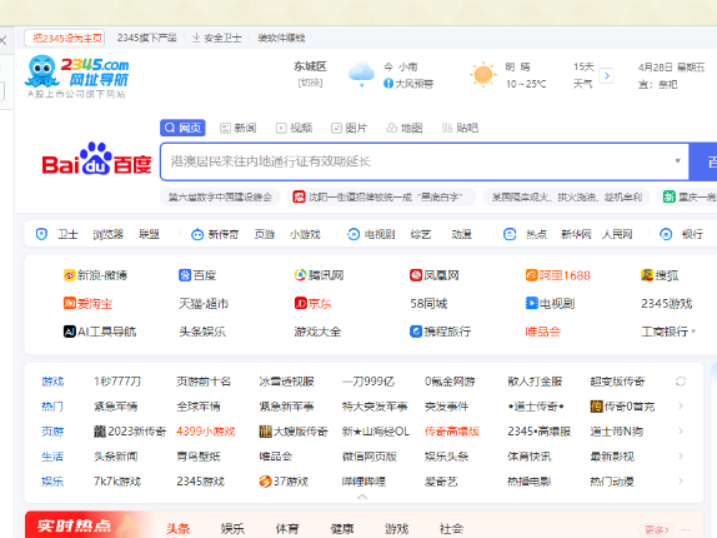
Task: Click hot topic 第六届数字中国建设峰会
Action: (220, 197)
